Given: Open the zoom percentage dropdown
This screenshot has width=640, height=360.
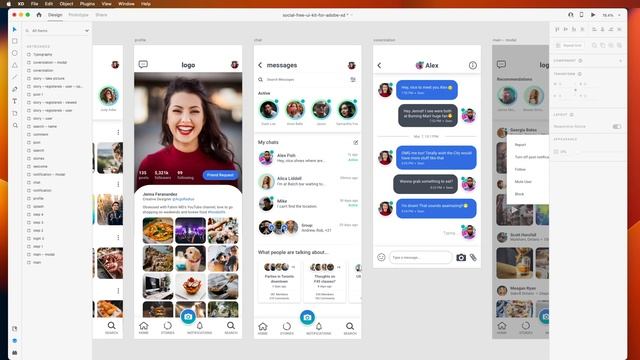Looking at the screenshot, I should tap(619, 15).
